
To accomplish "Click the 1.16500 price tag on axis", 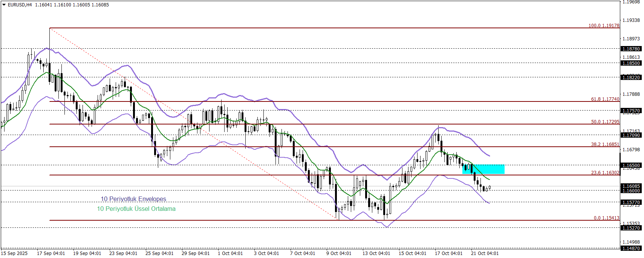I will click(631, 166).
